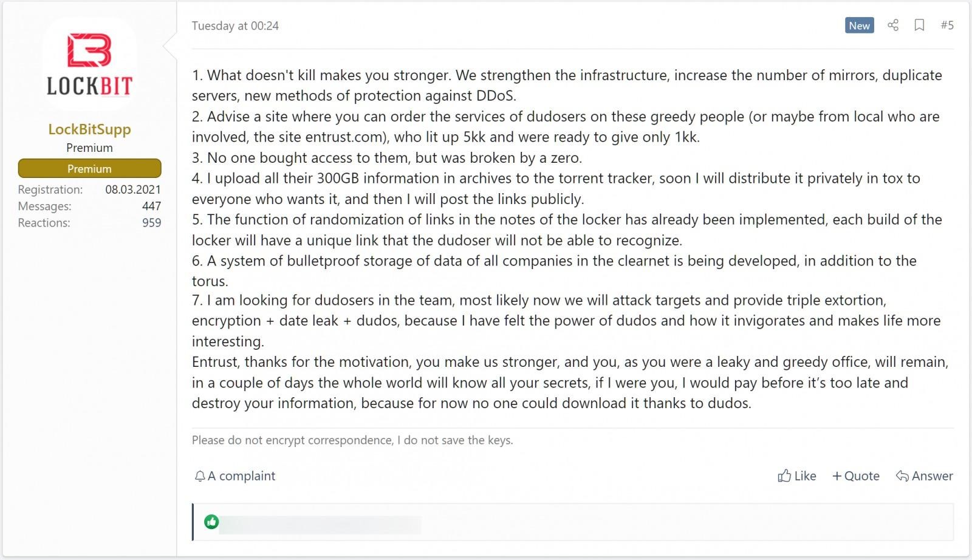The image size is (972, 560).
Task: Click the green thumbs-up reaction on quoted post
Action: point(212,521)
